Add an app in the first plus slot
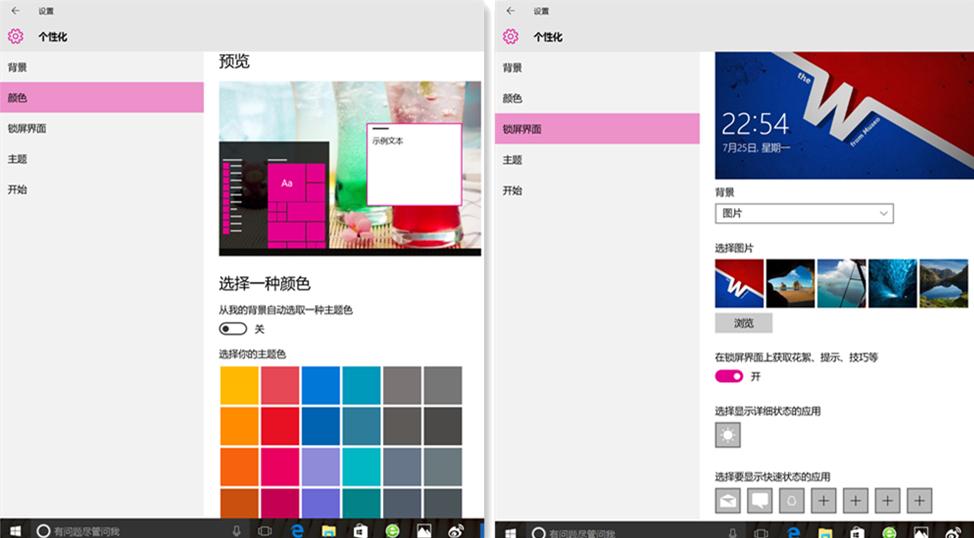The image size is (974, 538). [824, 500]
